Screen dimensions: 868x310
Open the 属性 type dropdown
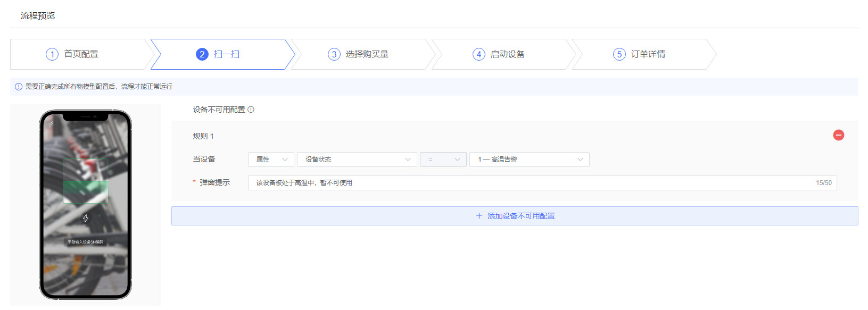click(x=271, y=160)
